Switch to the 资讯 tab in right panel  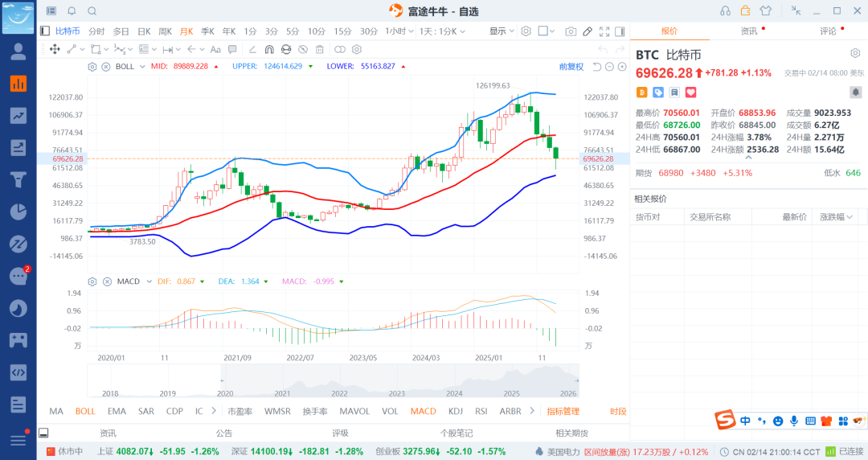(x=748, y=31)
